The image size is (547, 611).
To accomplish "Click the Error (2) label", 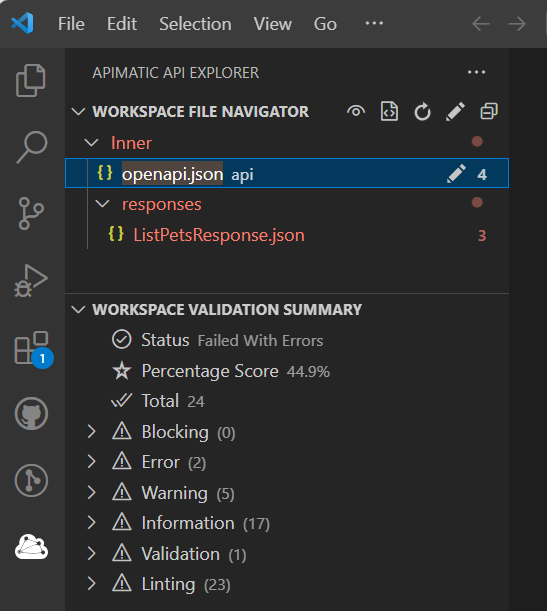I will click(174, 463).
